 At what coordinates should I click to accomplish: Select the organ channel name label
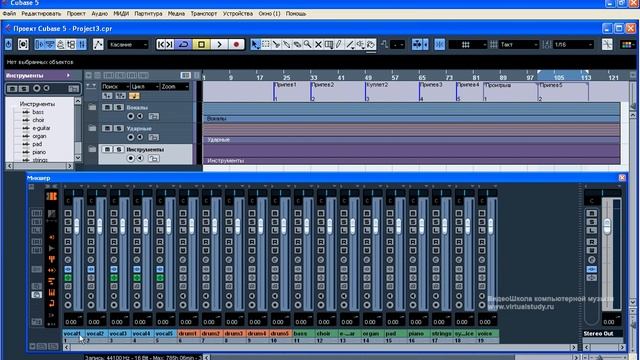pyautogui.click(x=371, y=333)
